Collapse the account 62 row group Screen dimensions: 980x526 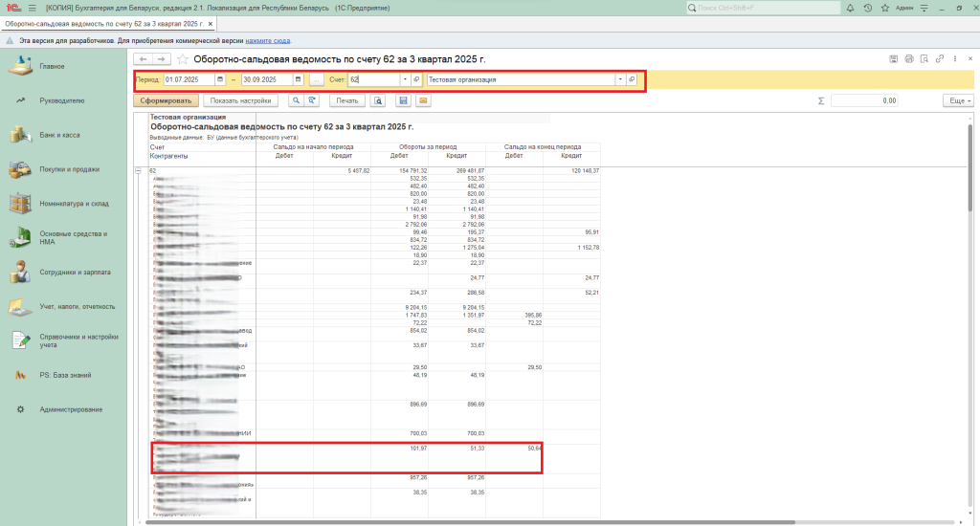pos(139,170)
